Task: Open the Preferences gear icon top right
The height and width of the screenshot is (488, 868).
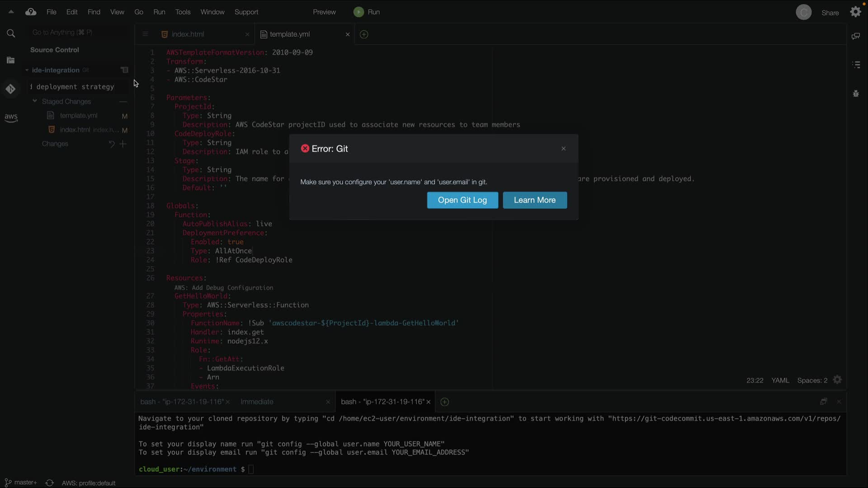Action: pos(855,12)
